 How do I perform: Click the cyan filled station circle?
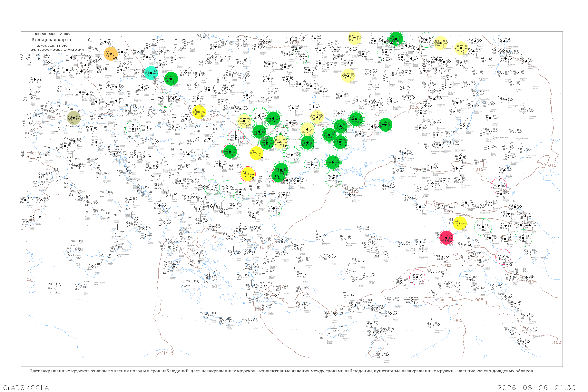point(151,73)
